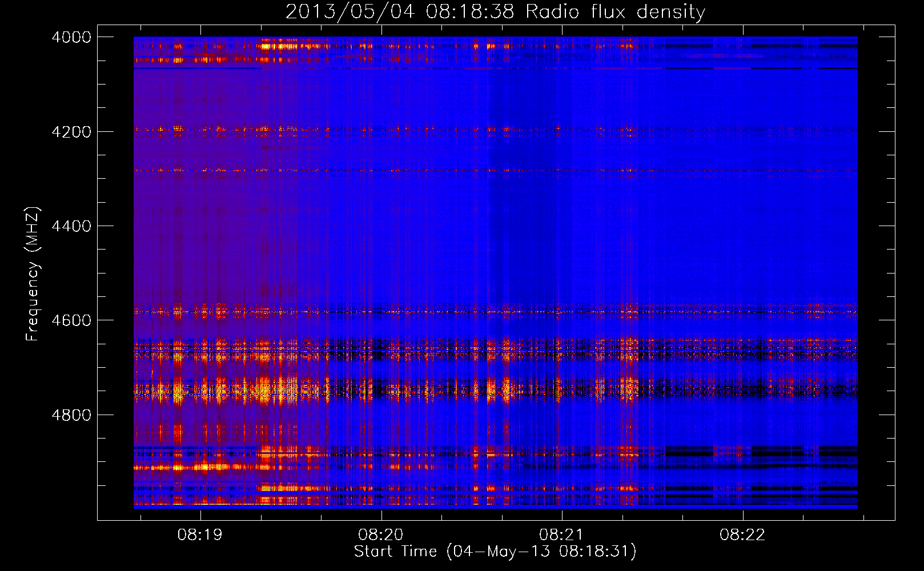Image resolution: width=924 pixels, height=571 pixels.
Task: Select the 4600 frequency axis label
Action: pos(71,320)
